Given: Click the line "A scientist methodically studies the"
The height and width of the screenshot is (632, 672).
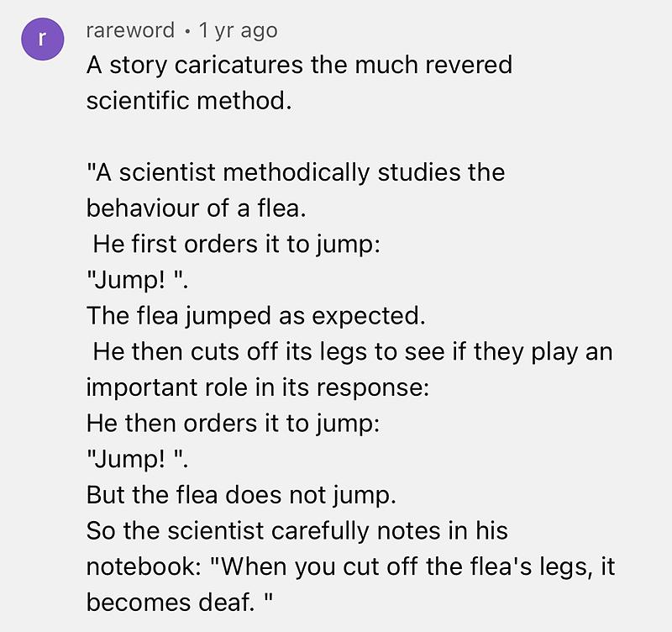Looking at the screenshot, I should (296, 173).
